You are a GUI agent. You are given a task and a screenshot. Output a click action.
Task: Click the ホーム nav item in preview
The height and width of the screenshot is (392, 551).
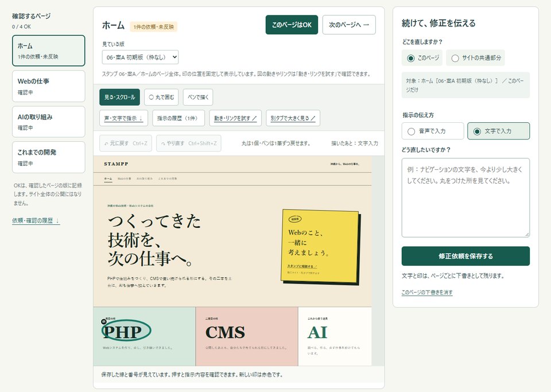[x=108, y=179]
